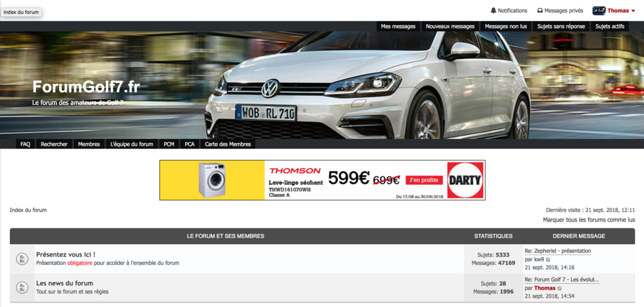Open the Messages privés inbox icon
Screen dimensions: 644x307
click(x=540, y=11)
